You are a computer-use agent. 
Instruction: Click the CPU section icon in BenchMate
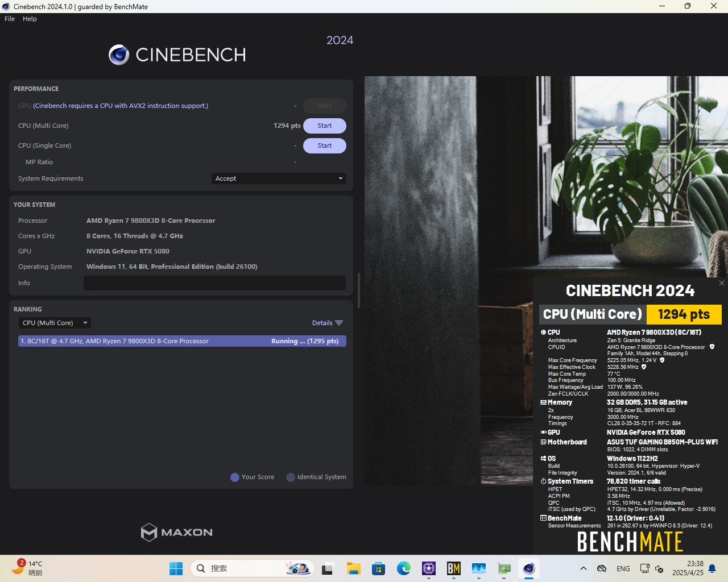point(543,332)
